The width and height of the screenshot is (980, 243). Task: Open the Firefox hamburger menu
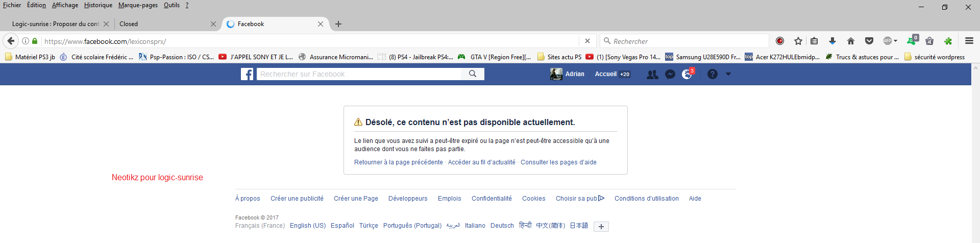pyautogui.click(x=969, y=41)
